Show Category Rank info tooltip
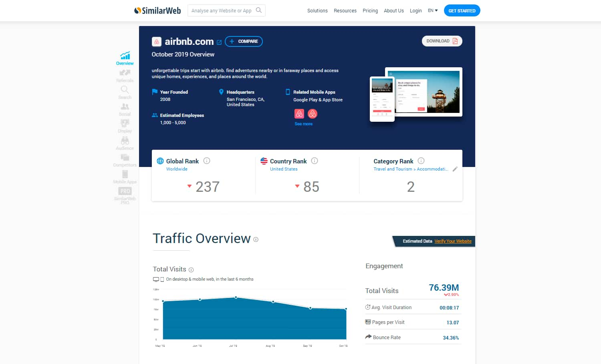601x364 pixels. (421, 161)
